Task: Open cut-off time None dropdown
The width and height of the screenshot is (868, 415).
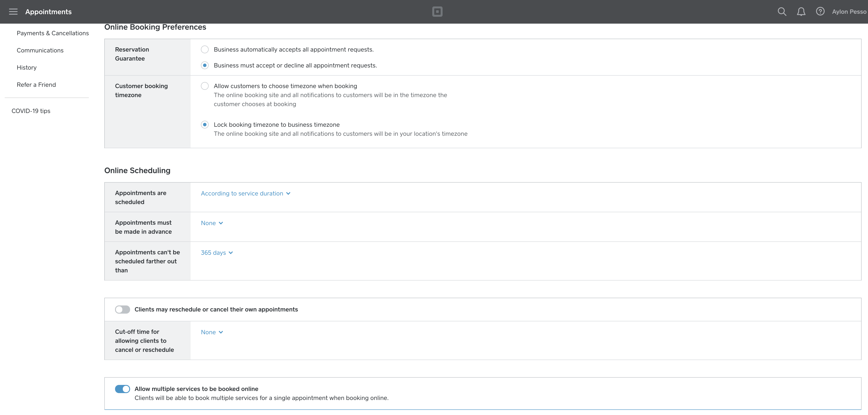Action: [212, 332]
